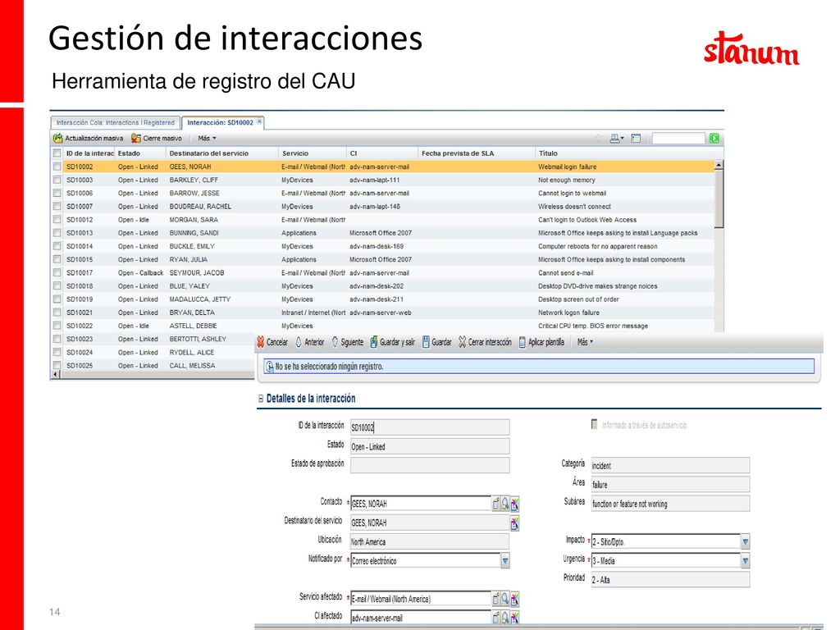Click the magnifier icon beside CI afectado
Screen dimensions: 840x630
[x=505, y=618]
